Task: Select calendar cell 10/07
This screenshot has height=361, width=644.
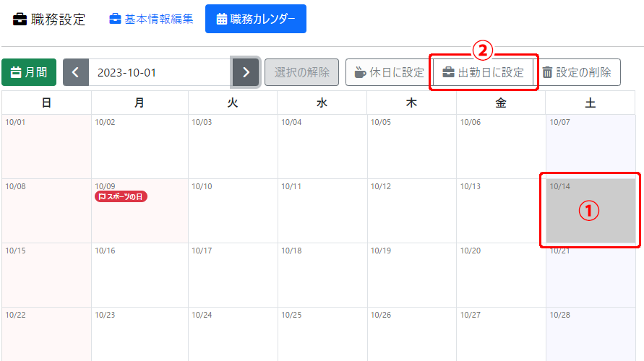Action: pyautogui.click(x=591, y=147)
